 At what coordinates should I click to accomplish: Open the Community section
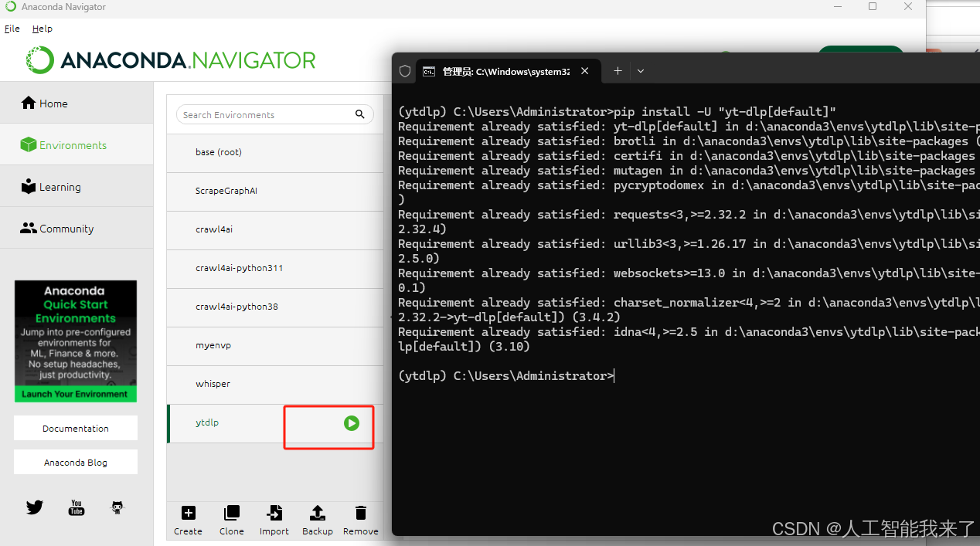(77, 228)
